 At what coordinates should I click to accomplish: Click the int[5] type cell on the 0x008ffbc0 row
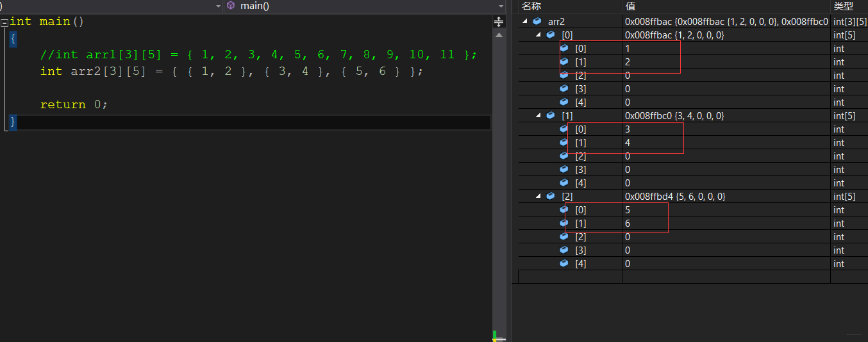pyautogui.click(x=849, y=115)
